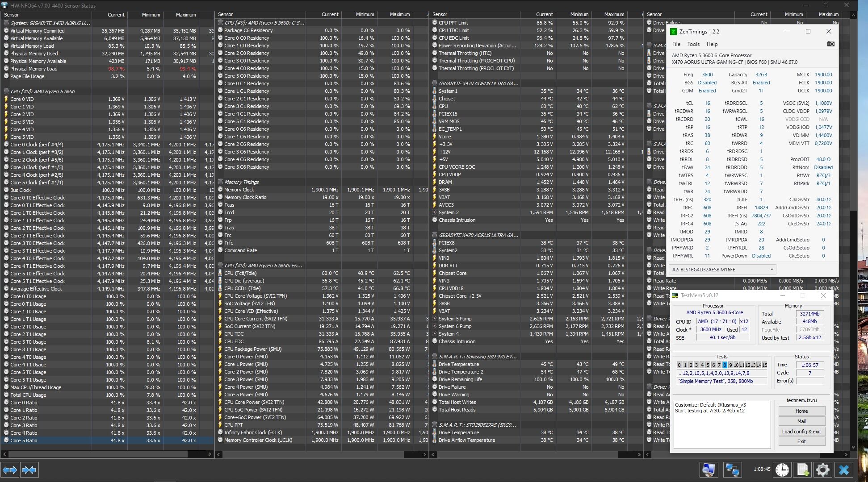
Task: Click the Exit button in TestMem5
Action: click(801, 441)
